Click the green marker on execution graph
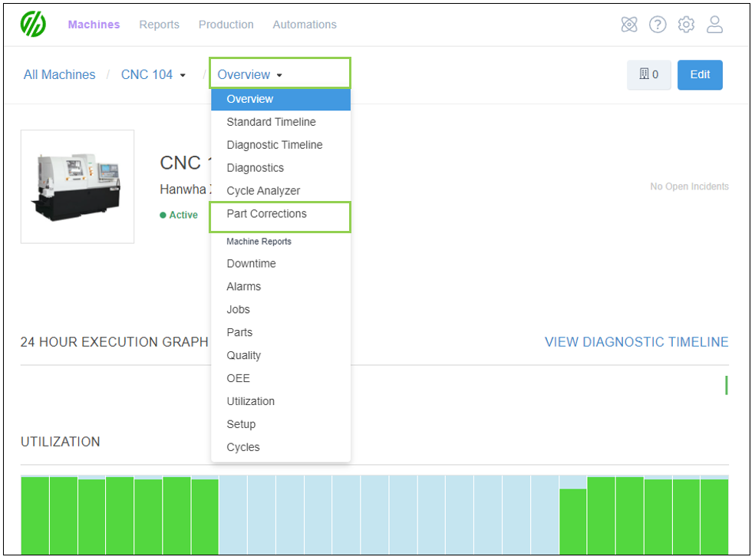This screenshot has width=755, height=560. click(726, 385)
